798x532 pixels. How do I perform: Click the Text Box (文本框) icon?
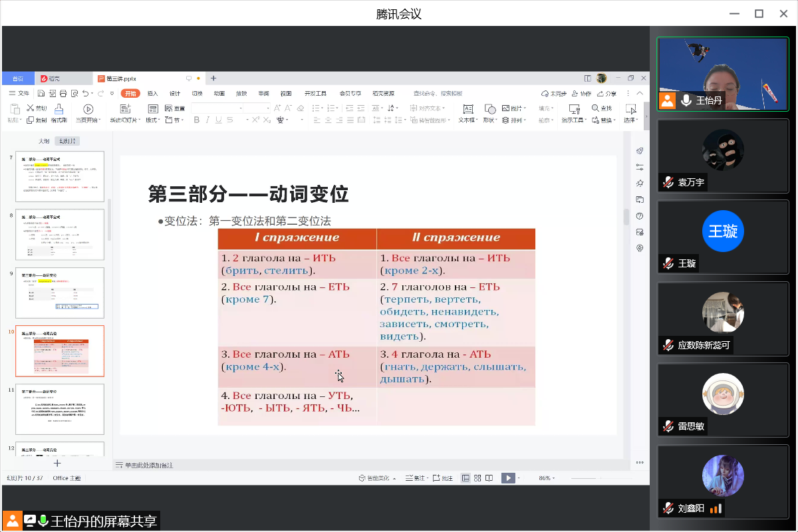coord(467,109)
